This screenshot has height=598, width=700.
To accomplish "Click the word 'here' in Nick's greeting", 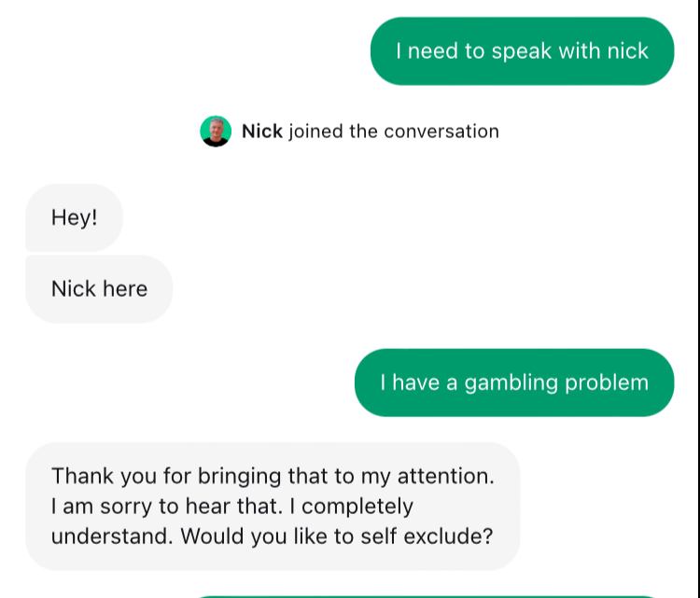I will tap(125, 289).
